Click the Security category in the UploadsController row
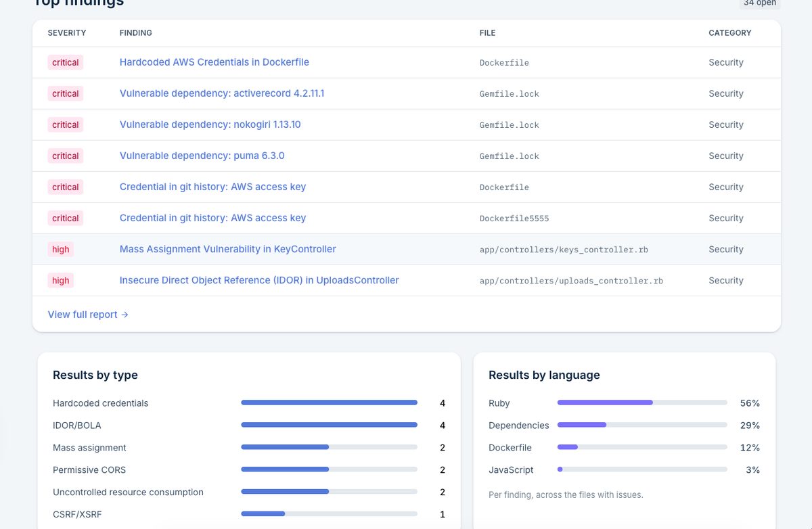Screen dimensions: 812x529 (726, 280)
